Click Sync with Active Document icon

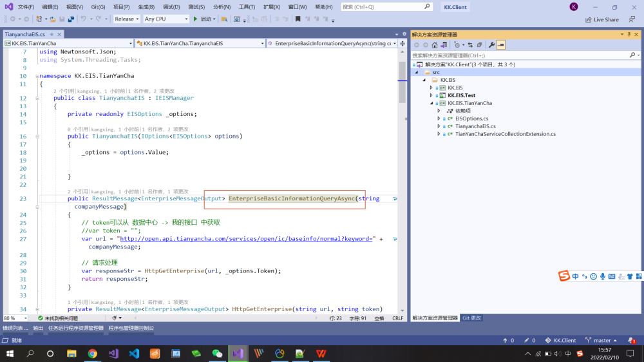(470, 45)
